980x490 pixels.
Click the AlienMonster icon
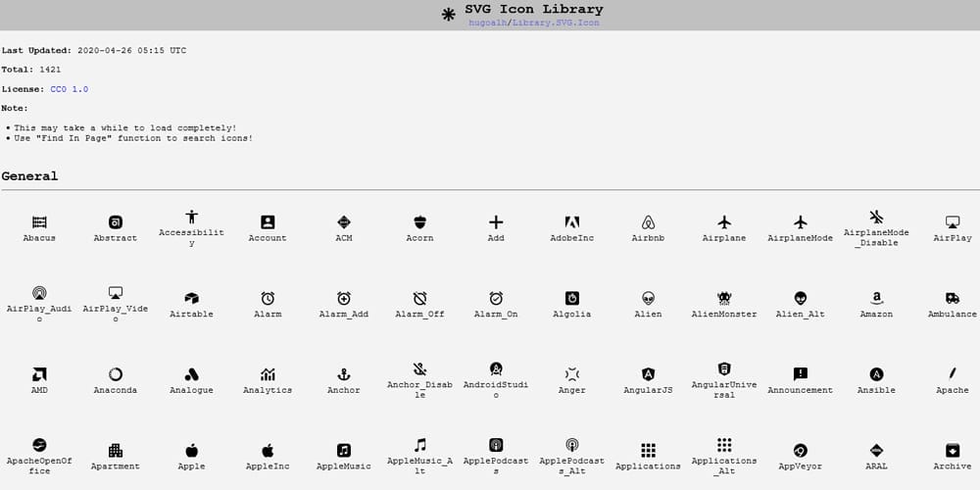pyautogui.click(x=724, y=298)
